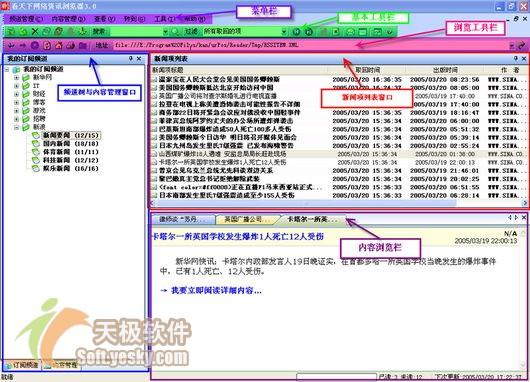This screenshot has width=530, height=382.
Task: Click the magnifier search icon
Action: coord(175,32)
